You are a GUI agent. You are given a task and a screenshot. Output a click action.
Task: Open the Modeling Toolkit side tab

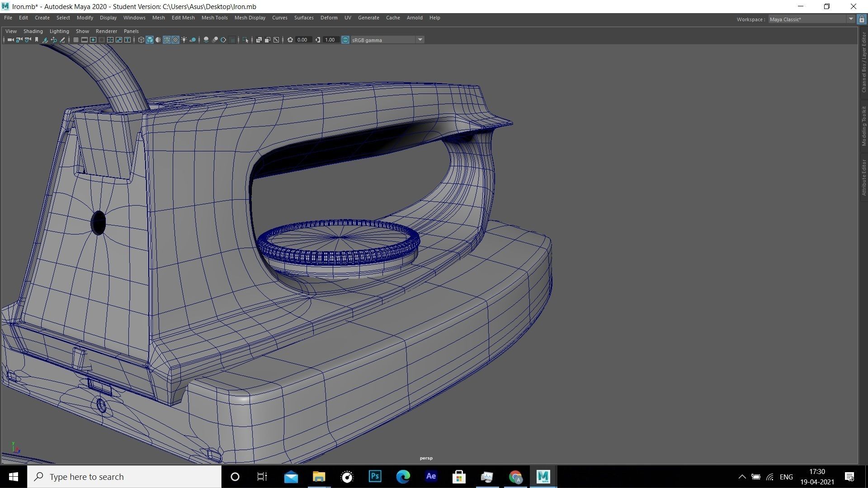(863, 126)
